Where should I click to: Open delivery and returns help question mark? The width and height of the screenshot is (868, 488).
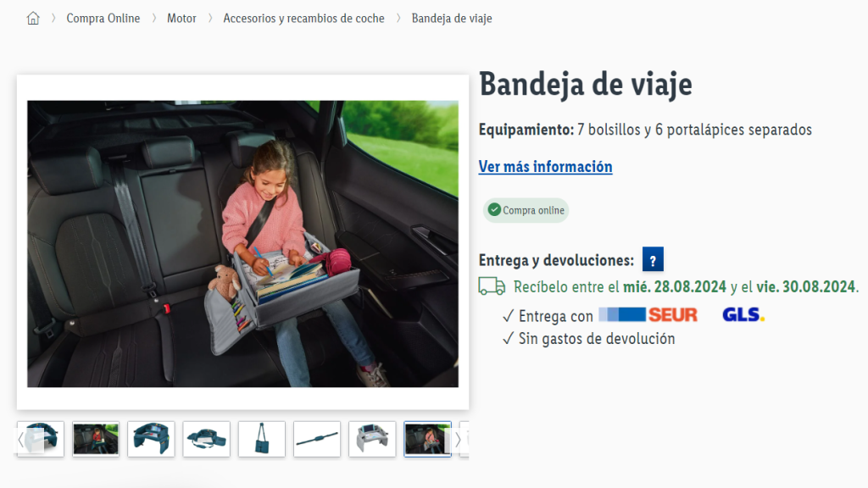tap(653, 259)
